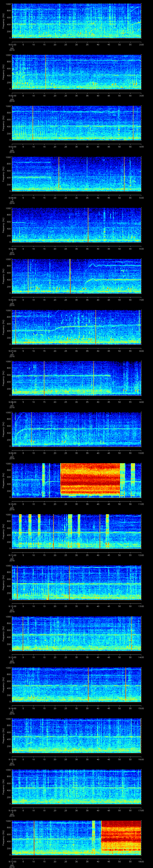Open the spectrogram panel starting at 9:07:00
Screen dimensions: 153x868
(77, 327)
